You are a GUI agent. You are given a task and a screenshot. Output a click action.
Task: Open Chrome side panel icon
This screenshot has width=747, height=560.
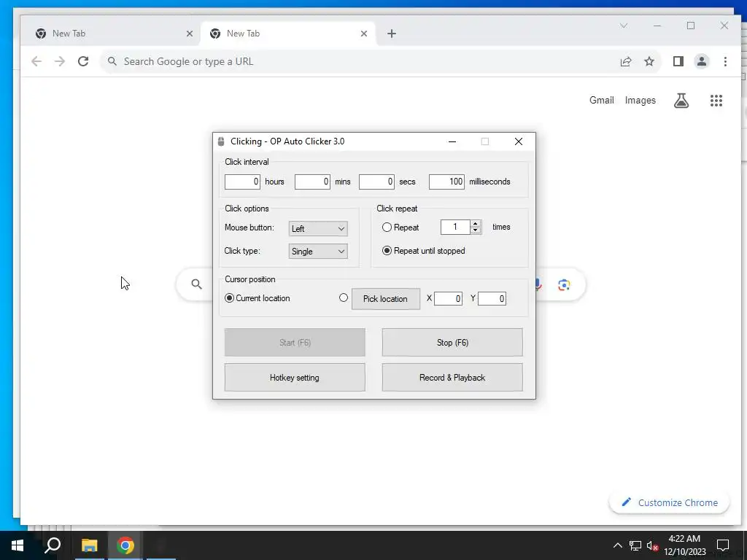[x=678, y=61]
